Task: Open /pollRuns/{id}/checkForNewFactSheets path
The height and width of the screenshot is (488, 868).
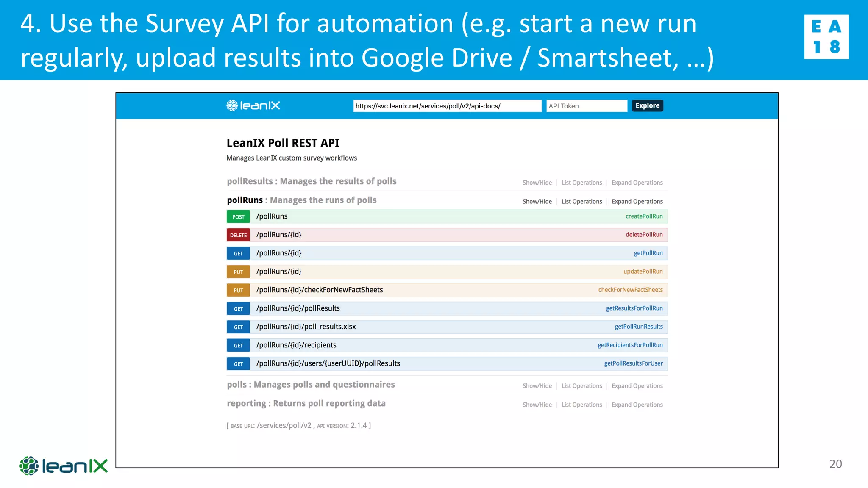Action: (x=320, y=290)
